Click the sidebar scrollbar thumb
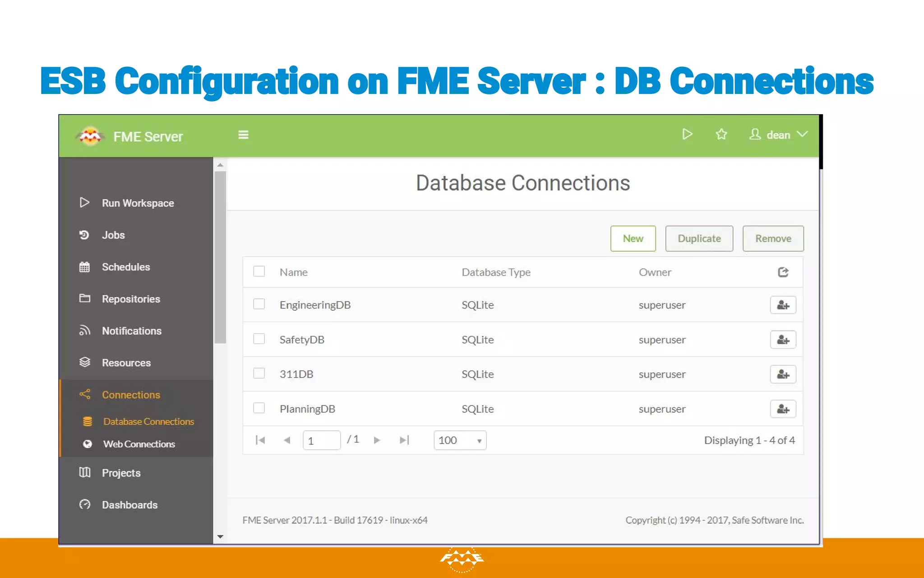The height and width of the screenshot is (578, 924). [x=220, y=257]
